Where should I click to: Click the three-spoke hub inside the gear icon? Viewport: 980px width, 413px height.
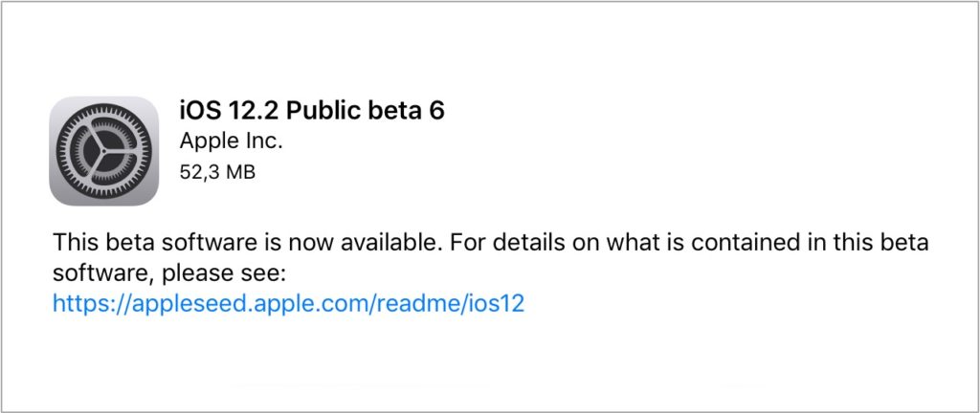[104, 150]
